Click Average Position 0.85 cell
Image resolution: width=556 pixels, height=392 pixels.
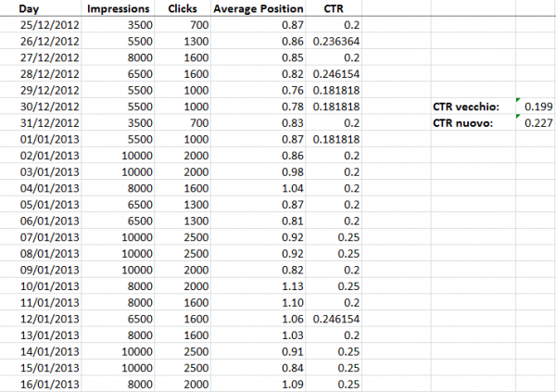click(259, 57)
